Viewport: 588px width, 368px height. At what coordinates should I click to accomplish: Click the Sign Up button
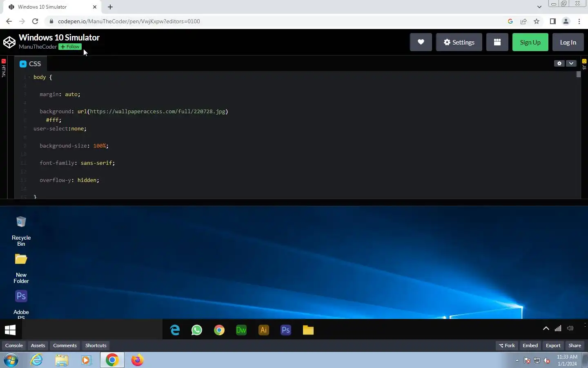tap(530, 42)
